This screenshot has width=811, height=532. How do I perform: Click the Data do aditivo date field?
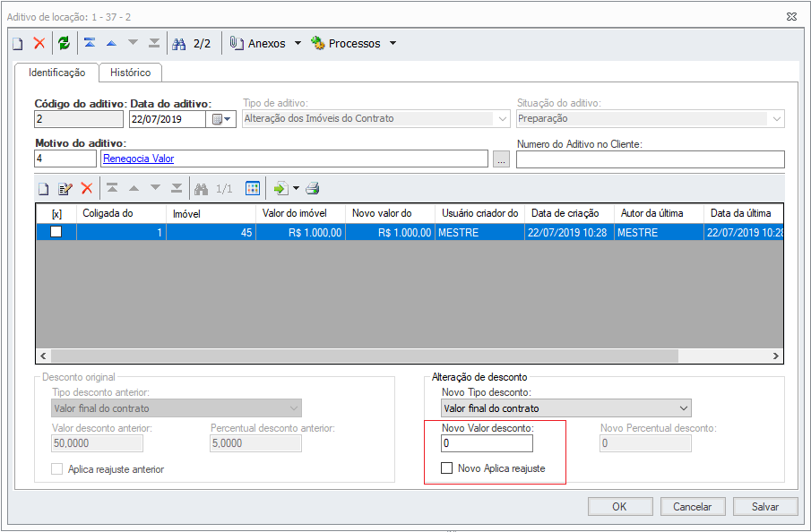point(168,119)
